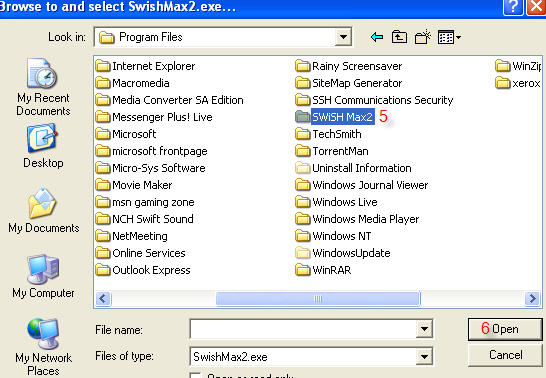The height and width of the screenshot is (378, 546).
Task: Select the Uninstall Information folder
Action: click(x=353, y=168)
